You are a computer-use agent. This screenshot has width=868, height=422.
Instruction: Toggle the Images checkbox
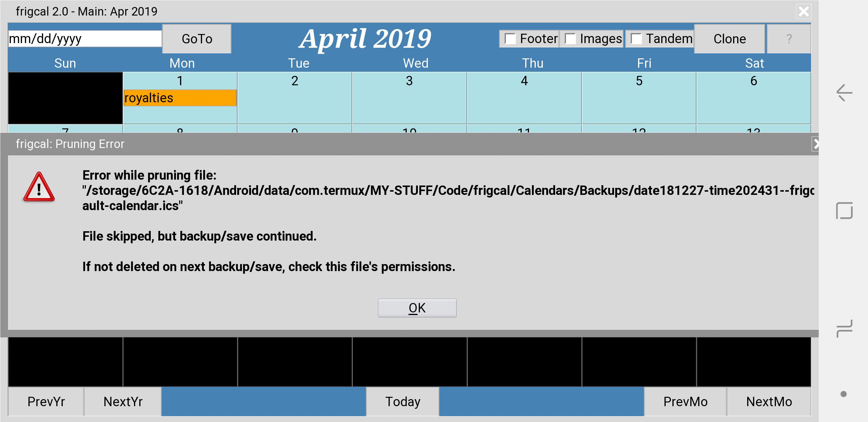point(570,39)
